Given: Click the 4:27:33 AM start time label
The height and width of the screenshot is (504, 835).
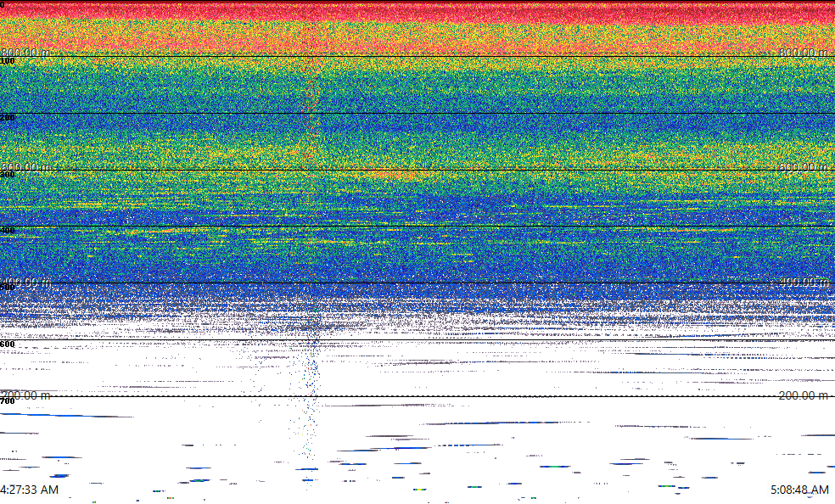Looking at the screenshot, I should click(30, 490).
